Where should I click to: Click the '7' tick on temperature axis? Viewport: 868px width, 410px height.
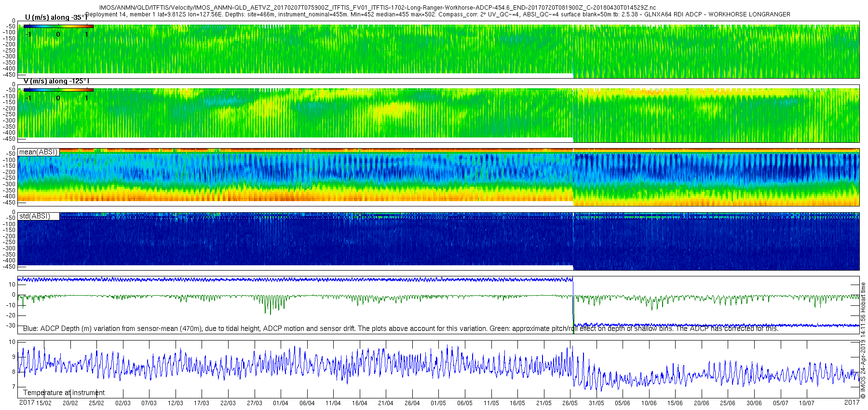tap(14, 387)
